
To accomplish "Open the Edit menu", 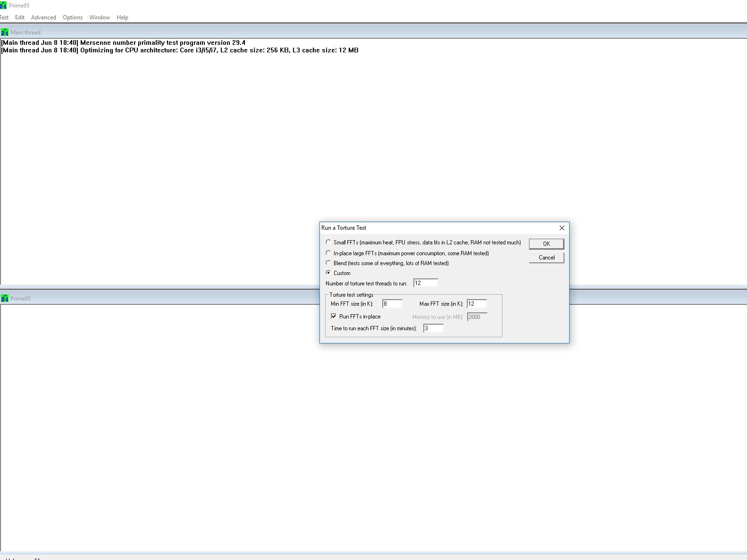I will (20, 17).
